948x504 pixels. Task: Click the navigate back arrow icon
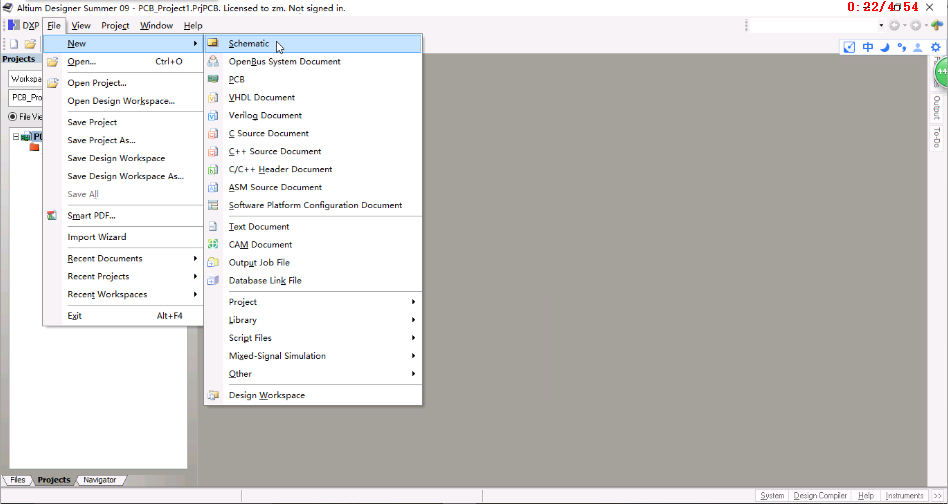(895, 25)
